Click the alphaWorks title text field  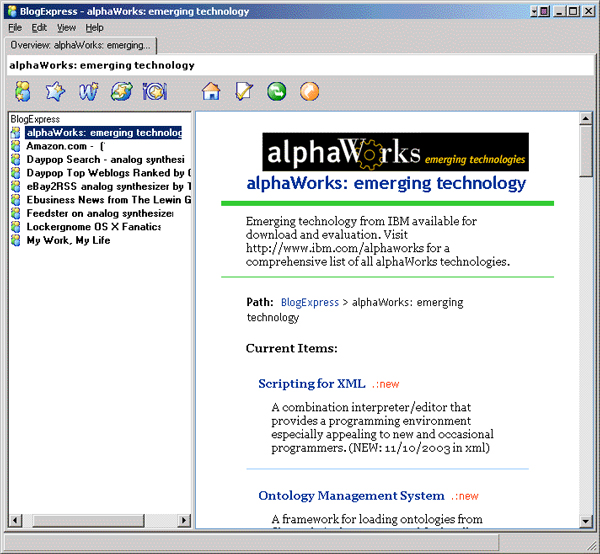pos(300,65)
